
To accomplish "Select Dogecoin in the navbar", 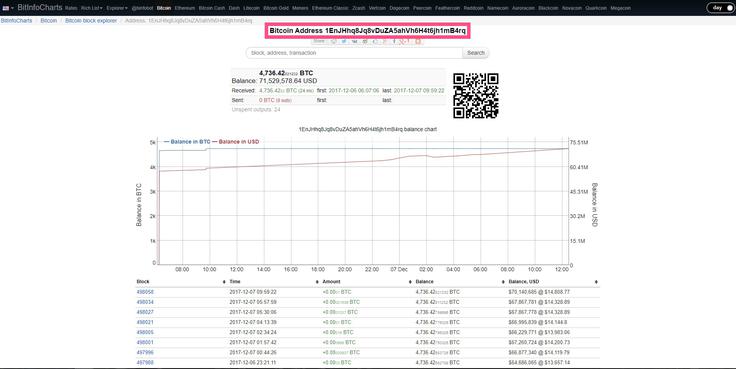I will coord(399,8).
